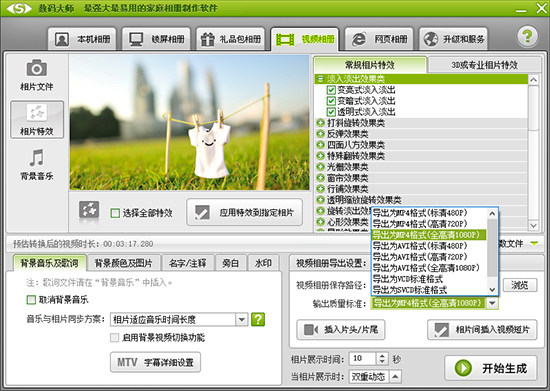Switch to 常规相片特效 tab
The image size is (550, 391).
click(370, 65)
